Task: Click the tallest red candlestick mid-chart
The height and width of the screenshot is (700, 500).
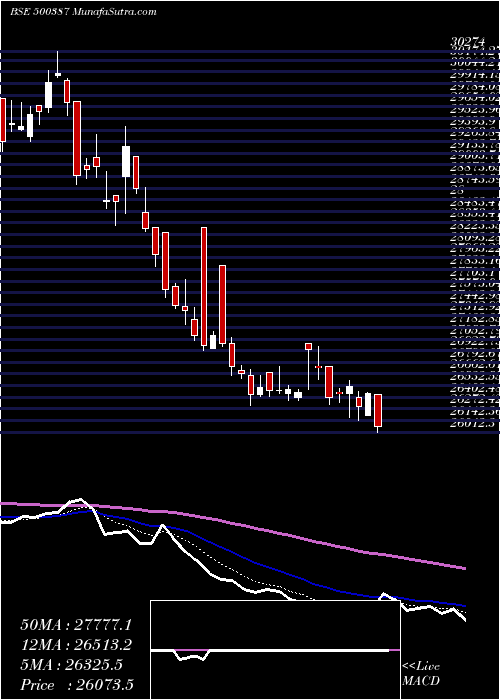Action: coord(204,287)
